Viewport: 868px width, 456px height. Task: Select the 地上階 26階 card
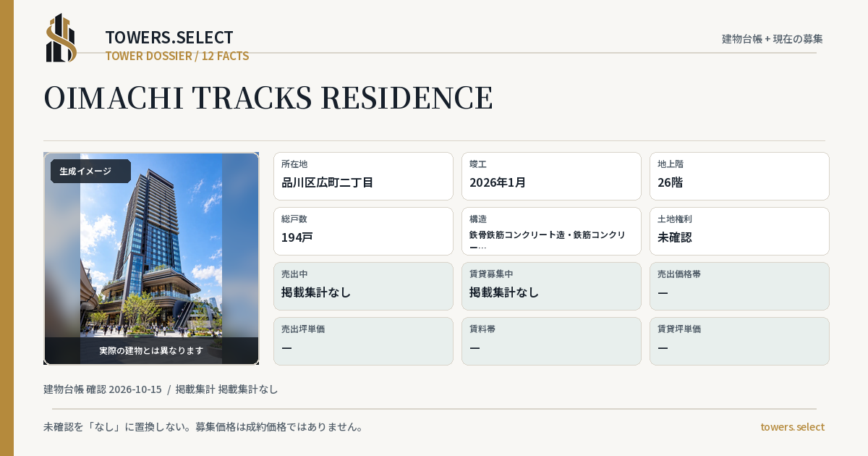739,176
